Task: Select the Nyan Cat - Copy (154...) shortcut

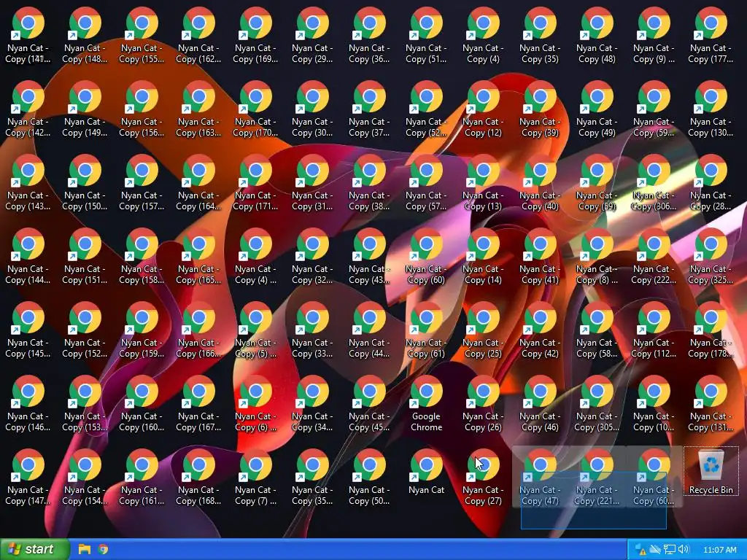Action: point(85,477)
